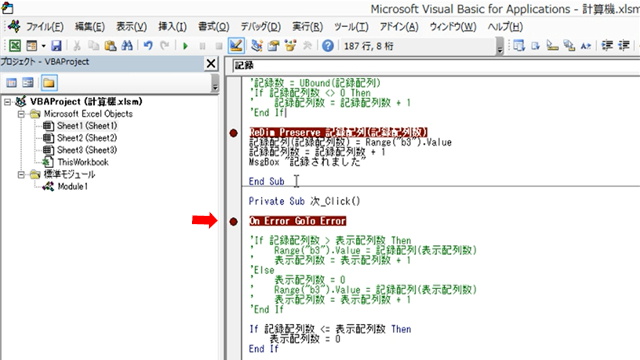Remove breakpoint dot on ReDim Preserve line
Viewport: 640px width, 360px height.
pyautogui.click(x=233, y=133)
